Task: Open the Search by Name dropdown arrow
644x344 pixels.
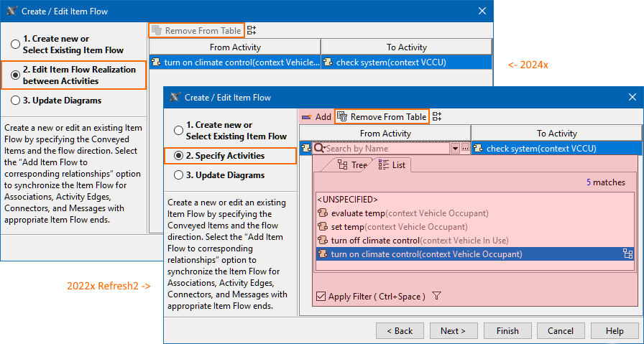Action: pos(454,149)
